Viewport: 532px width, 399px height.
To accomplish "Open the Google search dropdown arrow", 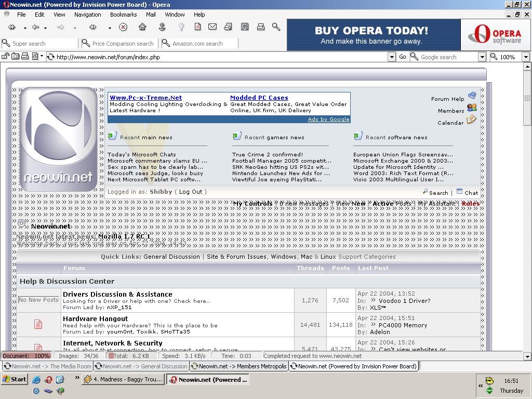I will pos(482,57).
